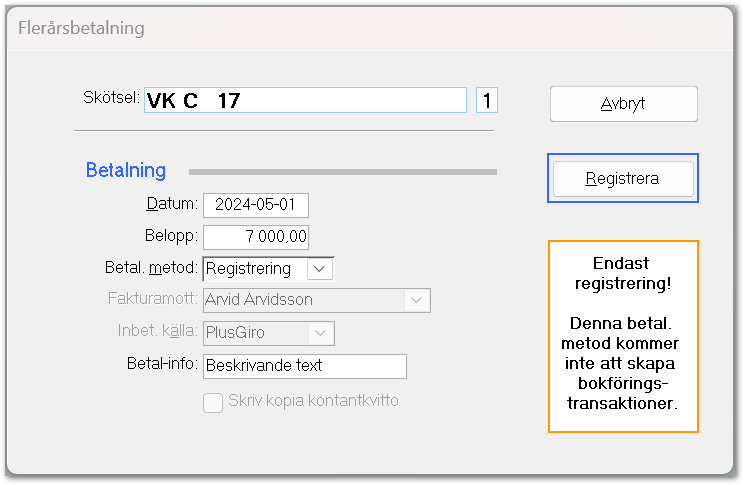Focus the Datum field showing 2024-05-01
Screen dimensions: 744x485
(256, 205)
